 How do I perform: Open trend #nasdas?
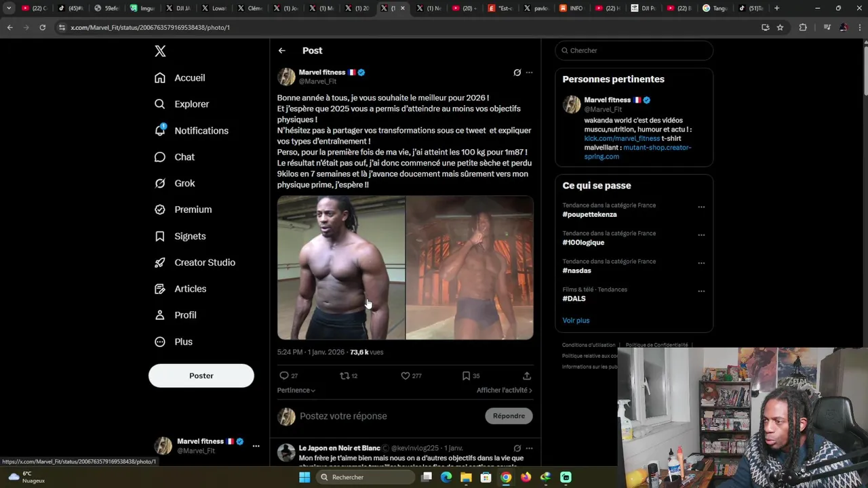pyautogui.click(x=577, y=271)
